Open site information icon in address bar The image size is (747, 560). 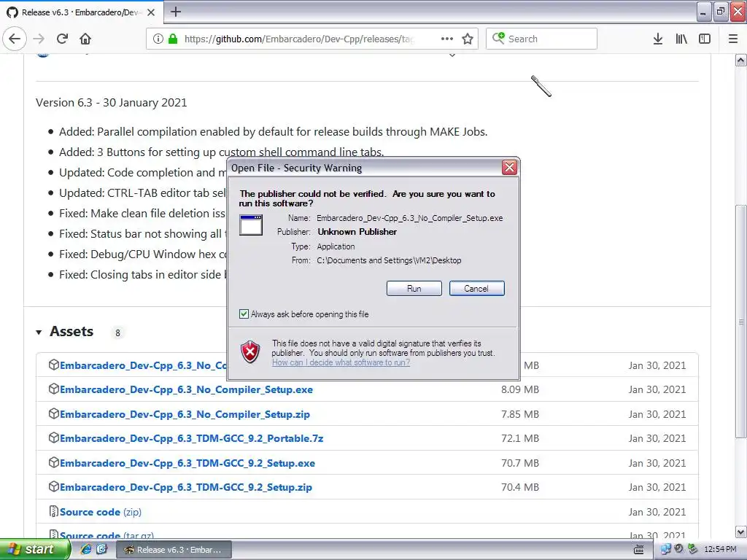pyautogui.click(x=158, y=39)
